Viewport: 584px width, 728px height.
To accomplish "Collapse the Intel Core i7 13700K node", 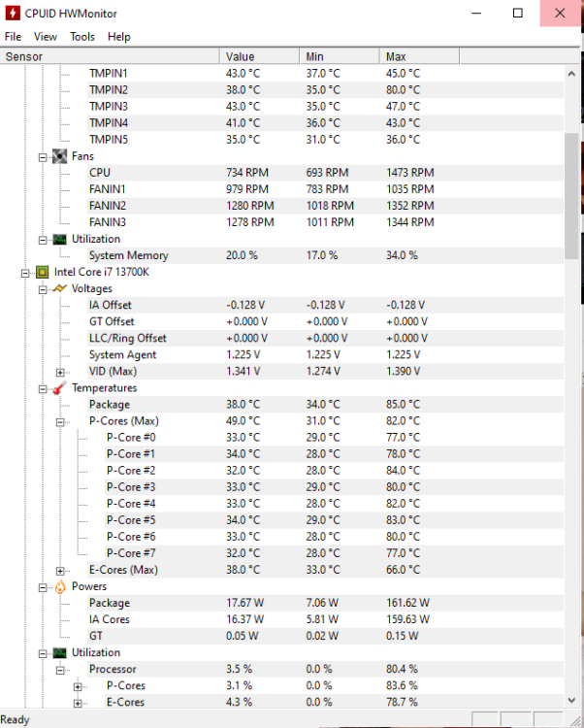I will coord(25,273).
